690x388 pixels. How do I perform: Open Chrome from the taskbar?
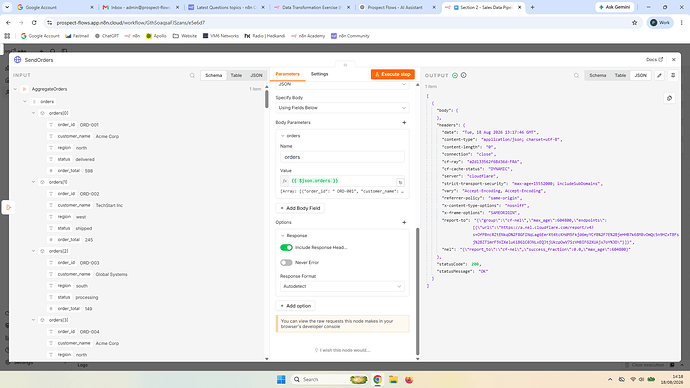(377, 379)
